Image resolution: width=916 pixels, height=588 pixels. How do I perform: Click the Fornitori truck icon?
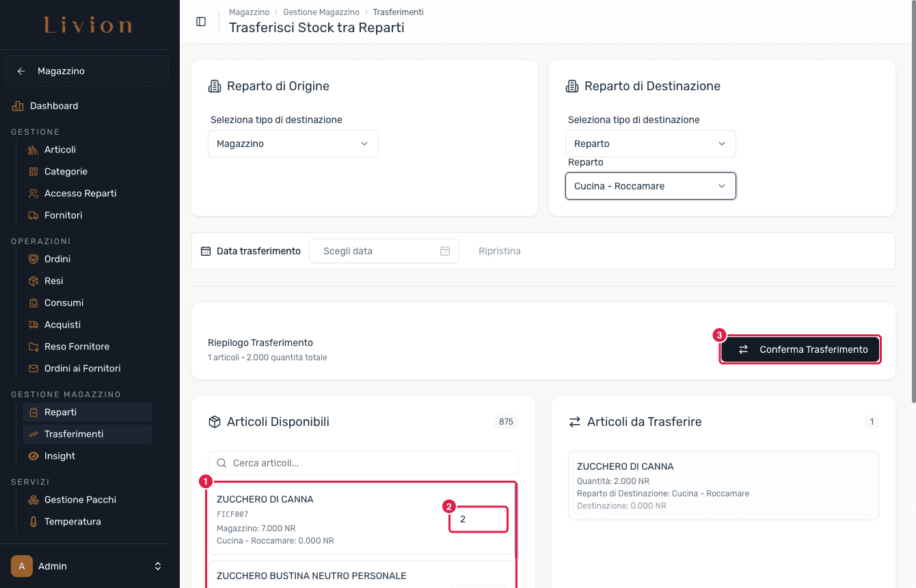point(33,215)
